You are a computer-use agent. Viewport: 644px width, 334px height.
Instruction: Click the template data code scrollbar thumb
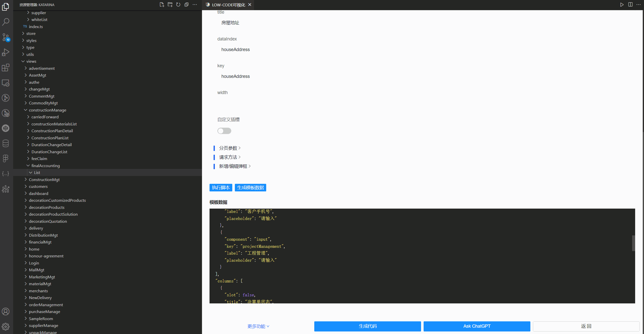(x=633, y=243)
